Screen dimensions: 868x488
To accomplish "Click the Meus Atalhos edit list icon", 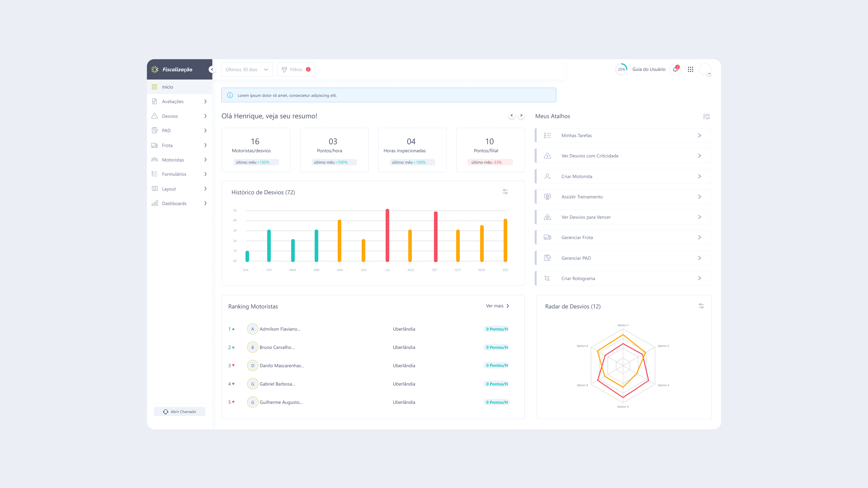I will (706, 117).
